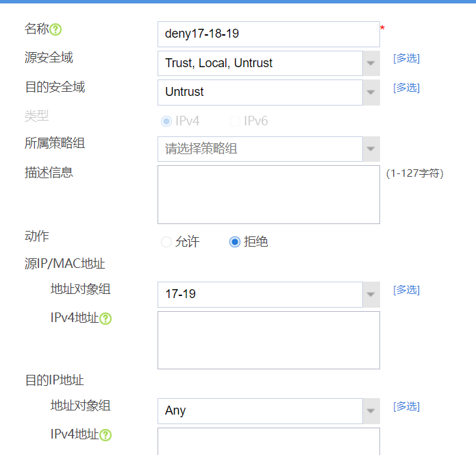Open the 所属策略组 dropdown
The width and height of the screenshot is (476, 455).
pos(371,149)
